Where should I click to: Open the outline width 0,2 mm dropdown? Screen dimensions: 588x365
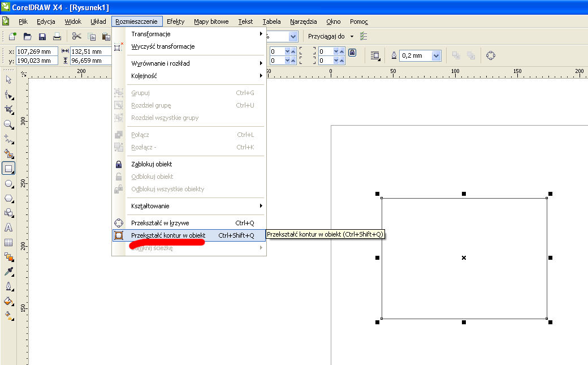click(436, 55)
